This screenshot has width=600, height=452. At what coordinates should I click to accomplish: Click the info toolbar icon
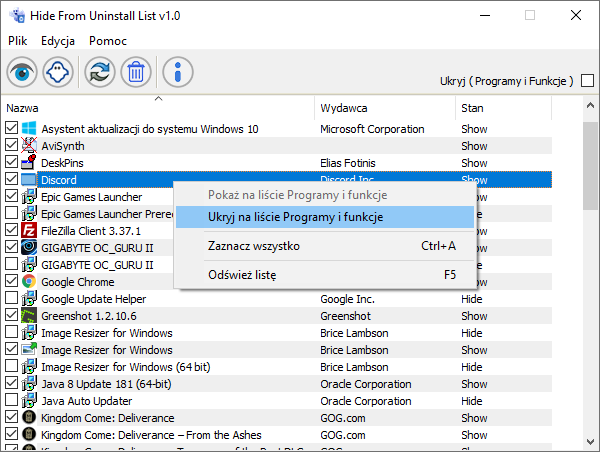click(178, 72)
